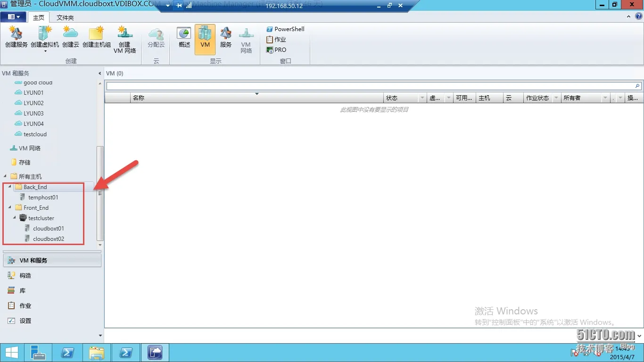The width and height of the screenshot is (644, 362).
Task: Select the Back_End host group
Action: (x=35, y=187)
